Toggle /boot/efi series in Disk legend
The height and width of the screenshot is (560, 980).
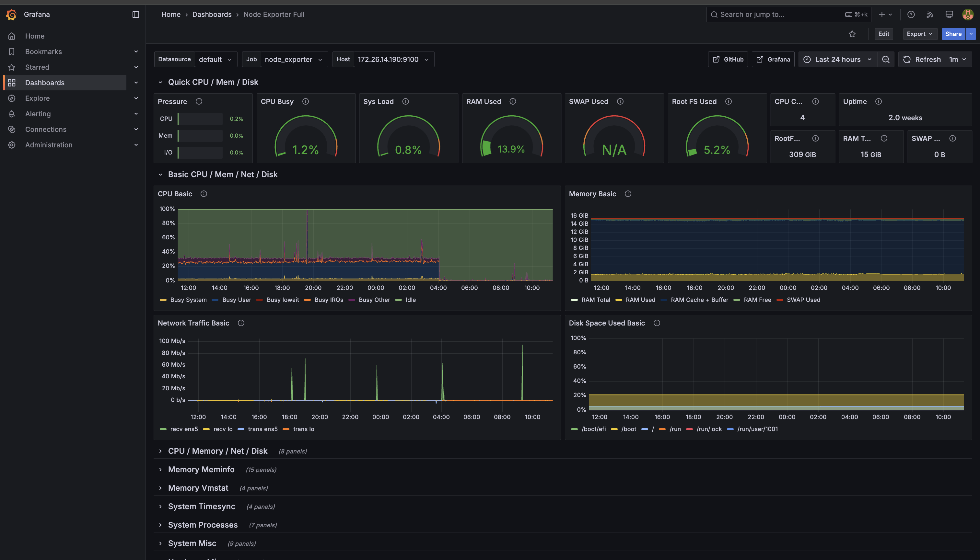593,429
